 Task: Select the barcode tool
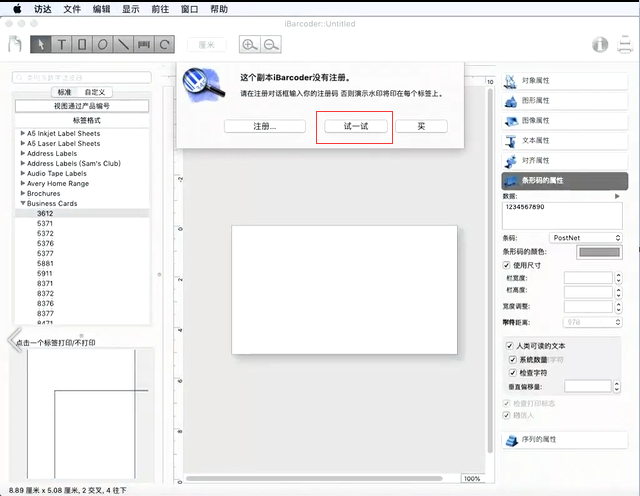[144, 44]
